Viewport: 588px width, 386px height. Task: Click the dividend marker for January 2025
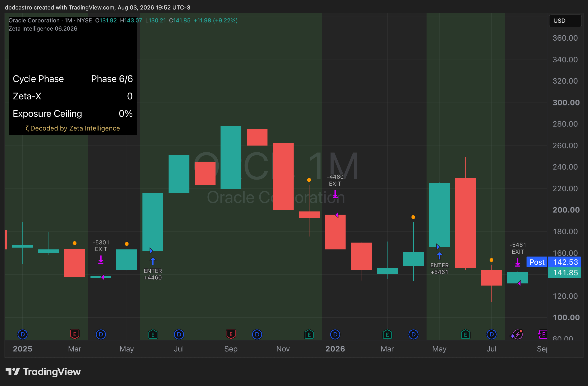click(x=23, y=335)
